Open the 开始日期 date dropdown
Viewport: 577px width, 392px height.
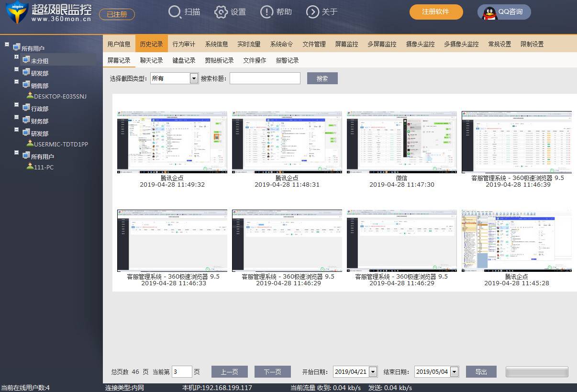coord(373,372)
